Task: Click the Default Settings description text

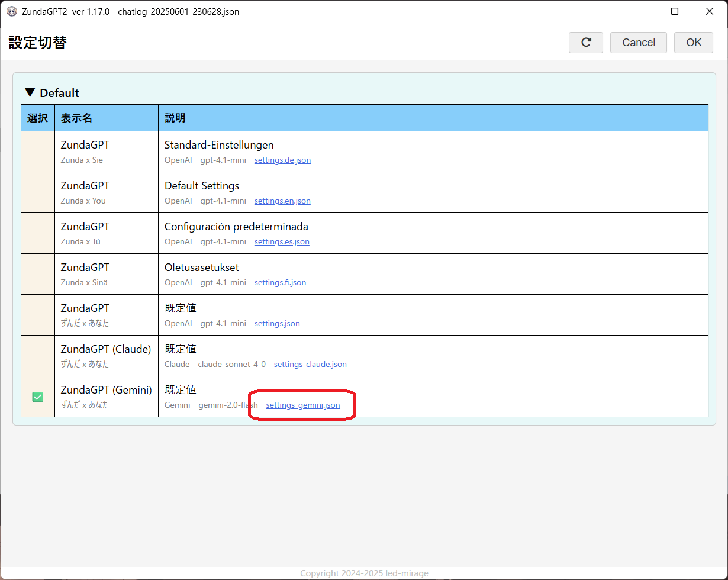Action: tap(202, 186)
